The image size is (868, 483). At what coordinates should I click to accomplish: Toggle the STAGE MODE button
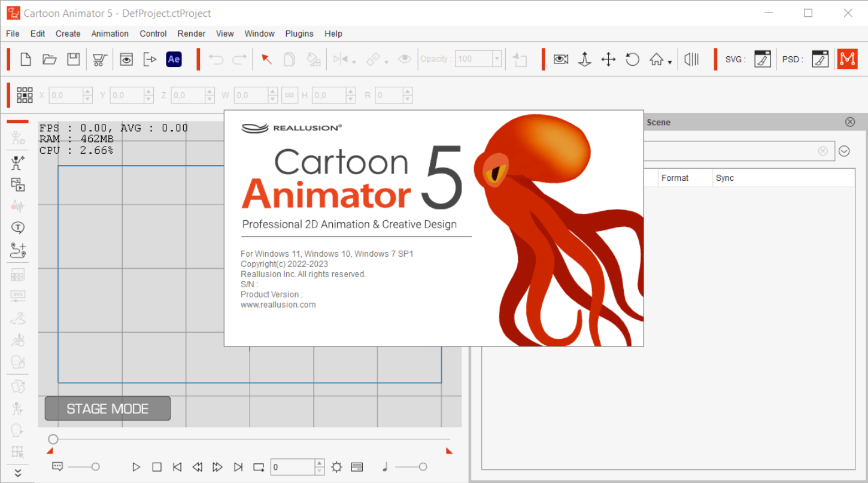[x=108, y=409]
